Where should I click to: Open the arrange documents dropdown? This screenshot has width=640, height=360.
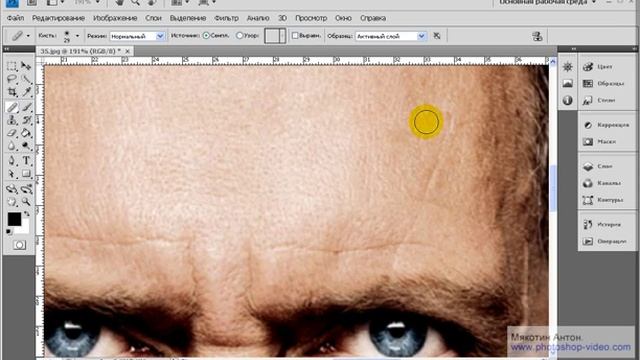click(x=180, y=2)
